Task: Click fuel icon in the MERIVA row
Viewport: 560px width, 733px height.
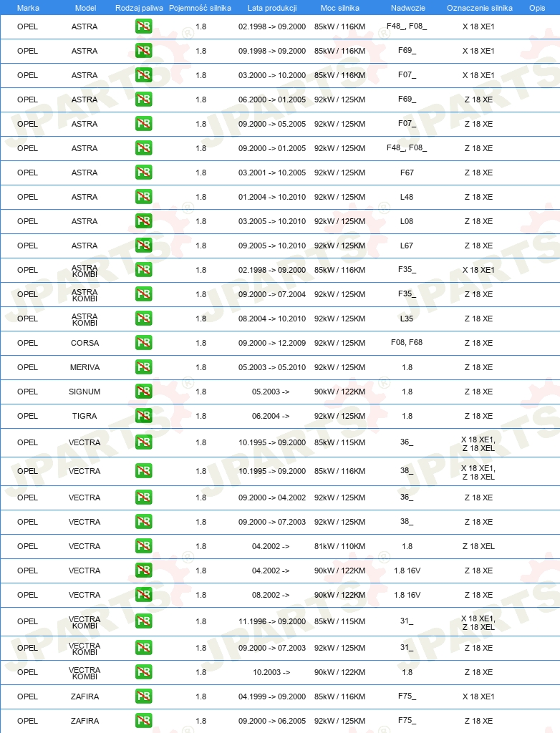Action: coord(144,367)
